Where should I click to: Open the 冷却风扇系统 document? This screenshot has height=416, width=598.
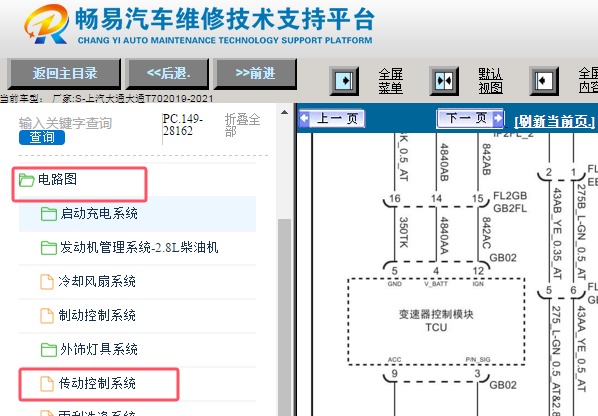click(x=97, y=282)
